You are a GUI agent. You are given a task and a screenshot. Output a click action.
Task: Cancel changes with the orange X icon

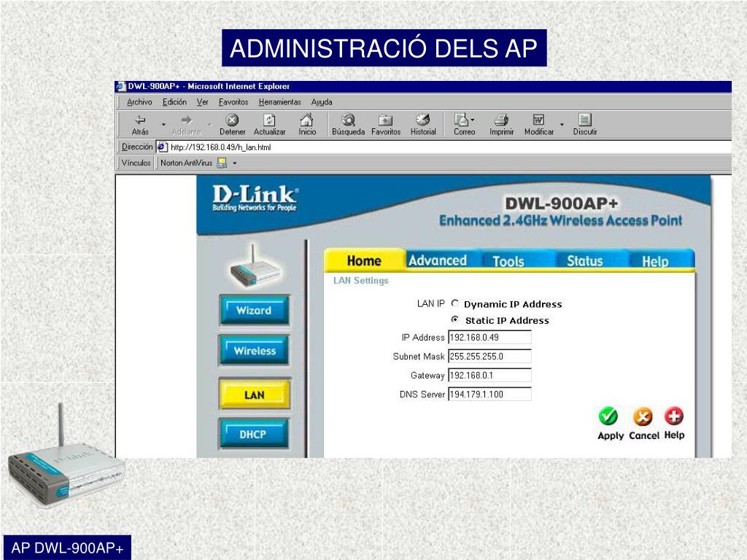(643, 416)
